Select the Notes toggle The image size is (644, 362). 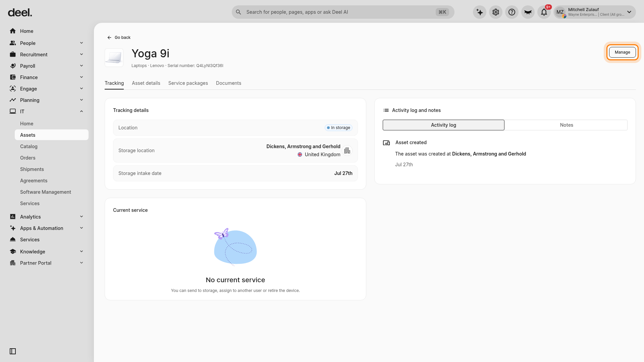tap(566, 125)
